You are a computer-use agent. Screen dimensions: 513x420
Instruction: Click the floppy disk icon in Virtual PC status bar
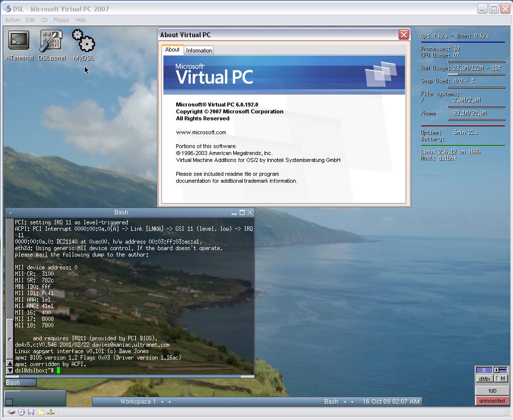coord(31,412)
